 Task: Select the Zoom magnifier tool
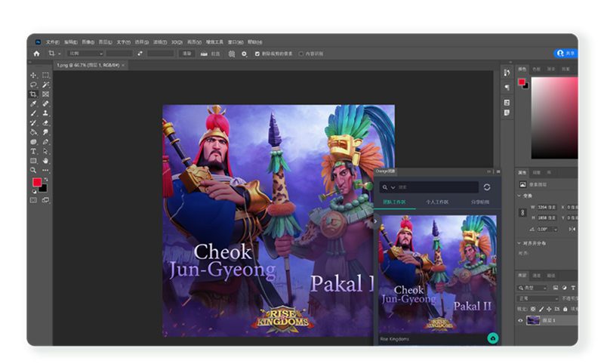tap(33, 170)
